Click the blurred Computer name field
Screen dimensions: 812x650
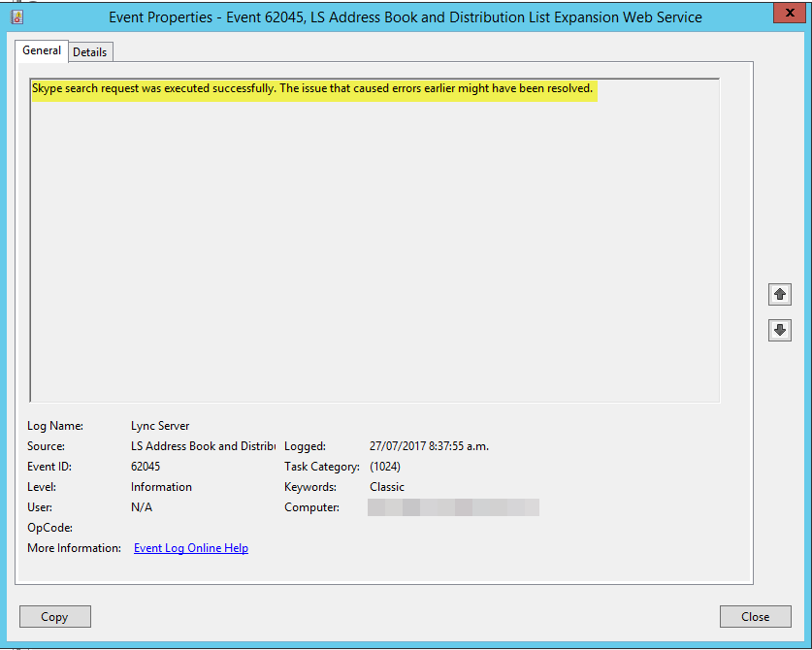[x=453, y=507]
